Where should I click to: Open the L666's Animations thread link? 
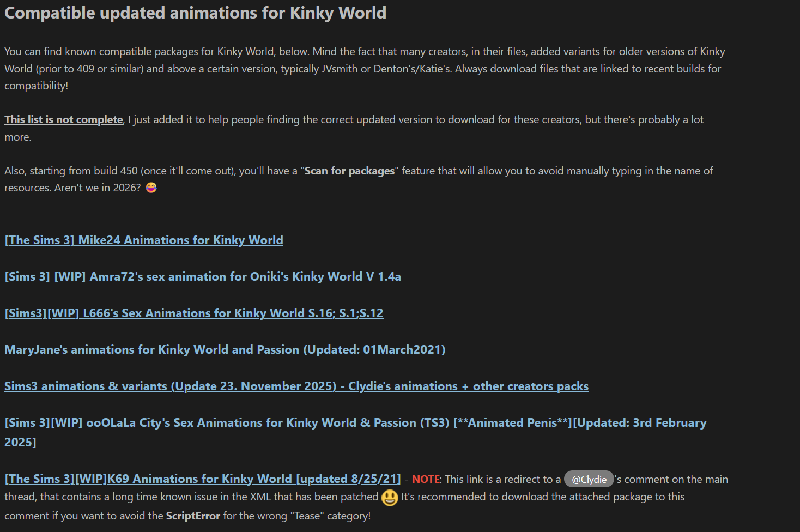(194, 313)
